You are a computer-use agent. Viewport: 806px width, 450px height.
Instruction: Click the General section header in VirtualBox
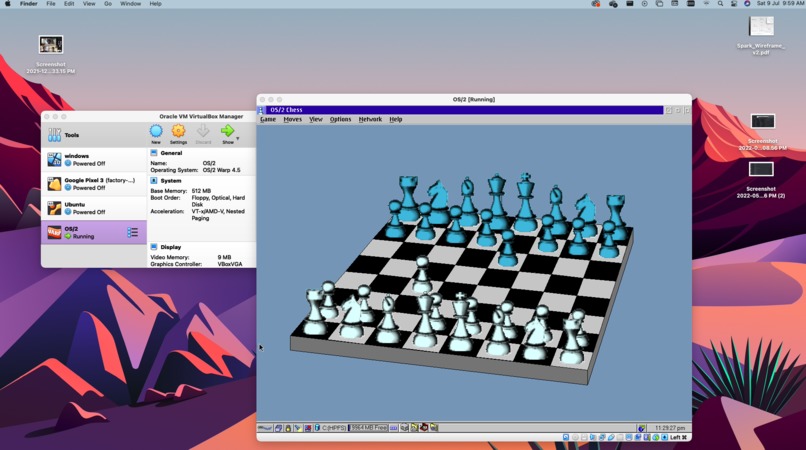[x=171, y=153]
